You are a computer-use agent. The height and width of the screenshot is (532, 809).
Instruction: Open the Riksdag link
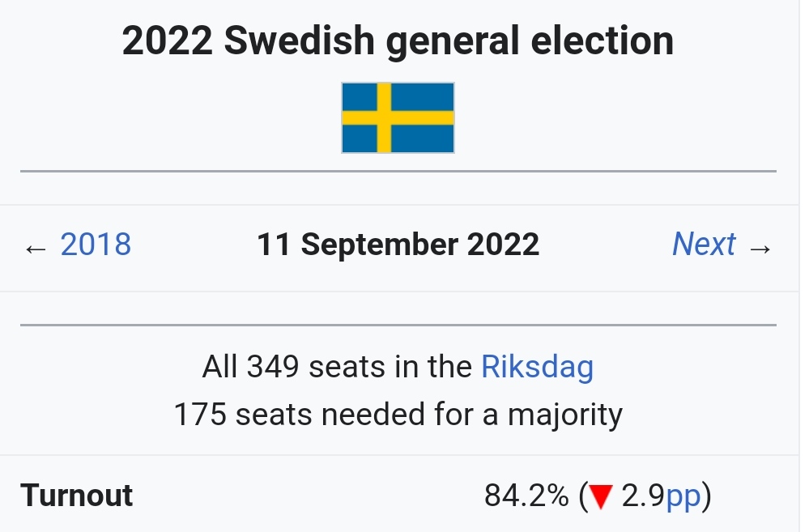click(537, 368)
